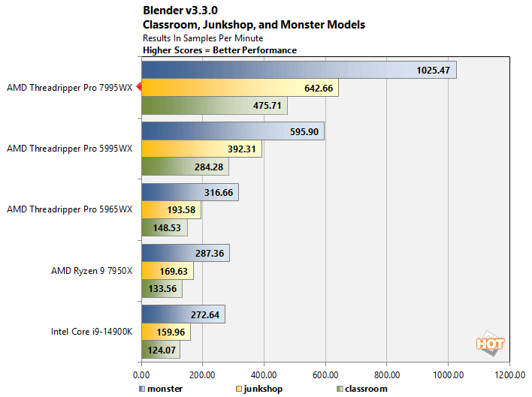Select the AMD Threadripper Pro 7995WX label
This screenshot has width=532, height=397.
click(x=70, y=88)
